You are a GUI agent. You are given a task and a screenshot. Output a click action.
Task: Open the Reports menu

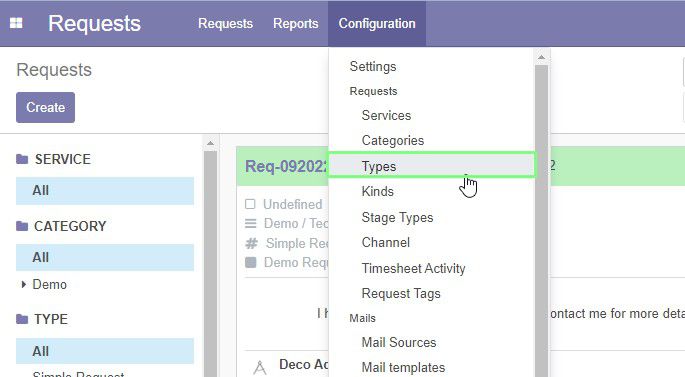pyautogui.click(x=296, y=23)
